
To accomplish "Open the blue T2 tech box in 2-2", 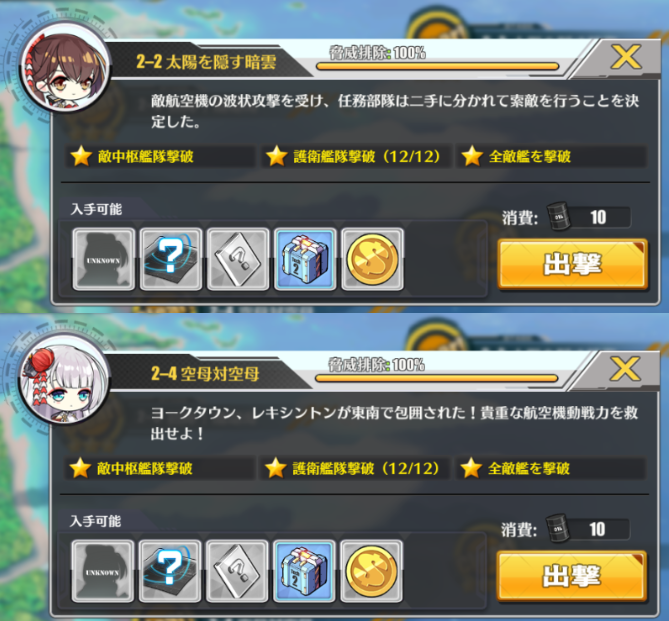I will pyautogui.click(x=305, y=259).
